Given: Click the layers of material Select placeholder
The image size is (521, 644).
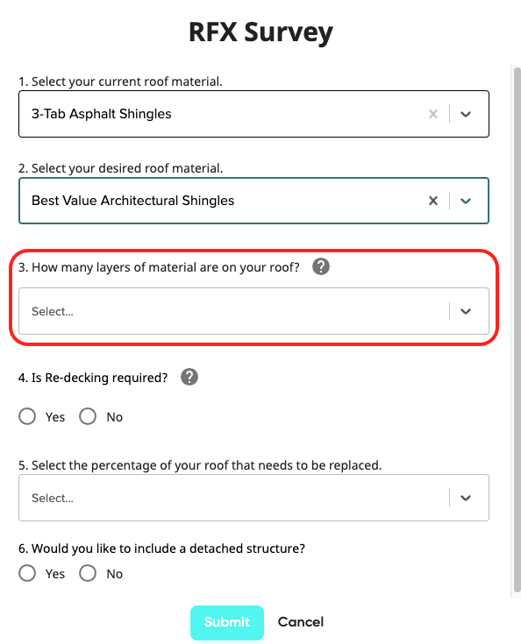Looking at the screenshot, I should click(x=53, y=311).
